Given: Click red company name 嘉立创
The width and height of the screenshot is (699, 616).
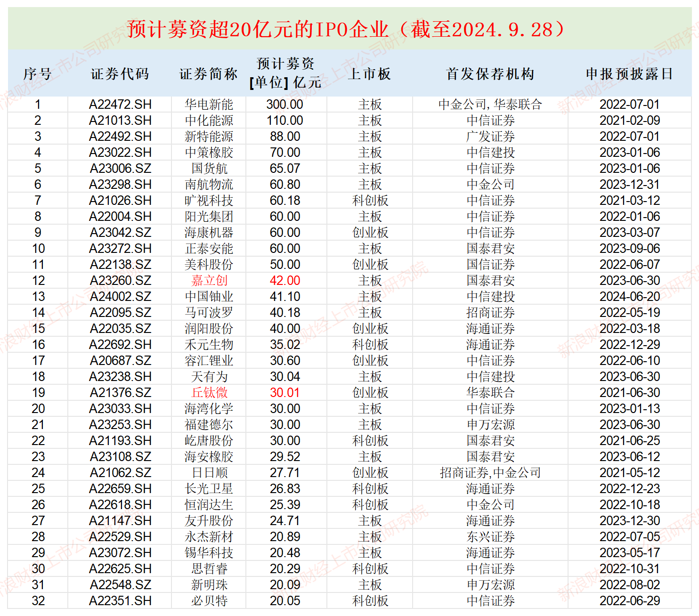Looking at the screenshot, I should tap(209, 281).
